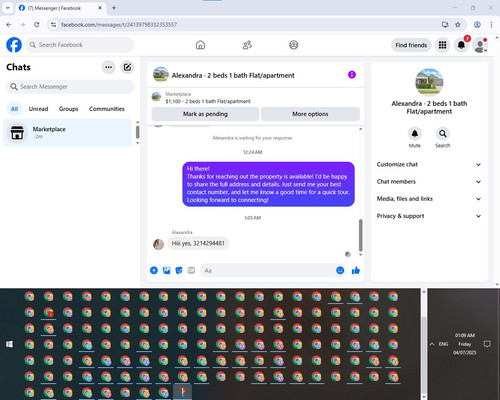500x400 pixels.
Task: Open the Marketplace chat entry
Action: tap(67, 133)
